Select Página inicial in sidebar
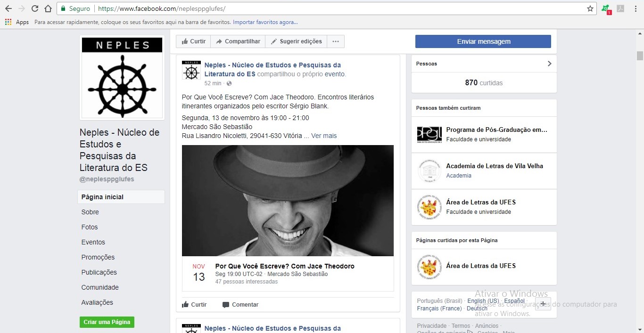Image resolution: width=644 pixels, height=333 pixels. click(x=121, y=197)
